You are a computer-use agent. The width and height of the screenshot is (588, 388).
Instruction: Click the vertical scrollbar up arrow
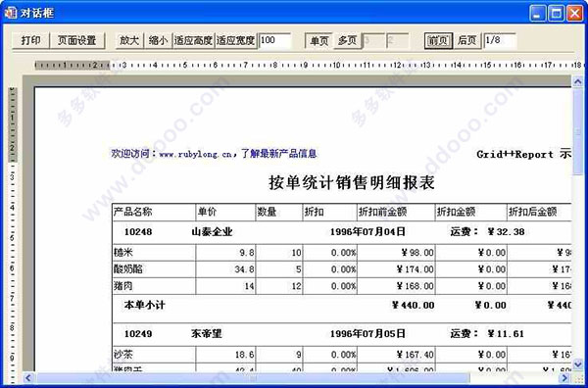pos(577,81)
